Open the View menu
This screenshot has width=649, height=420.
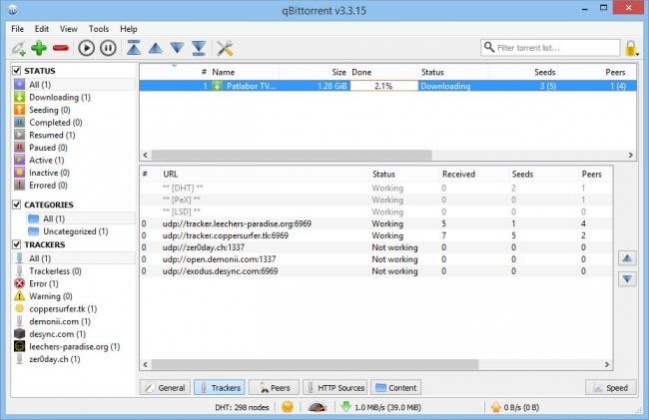point(68,29)
